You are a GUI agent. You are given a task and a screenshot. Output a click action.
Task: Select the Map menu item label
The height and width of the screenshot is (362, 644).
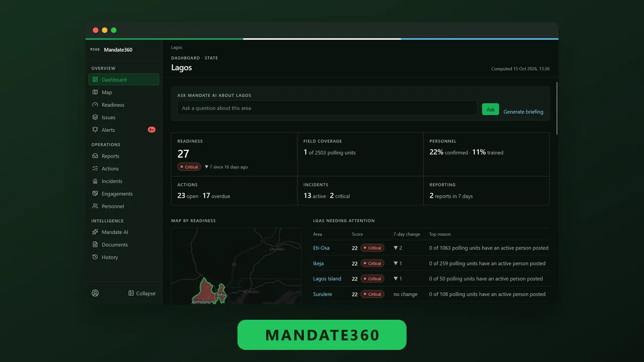[x=107, y=92]
